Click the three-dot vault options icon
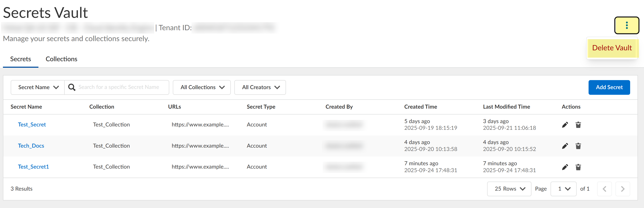This screenshot has height=208, width=644. [x=627, y=25]
